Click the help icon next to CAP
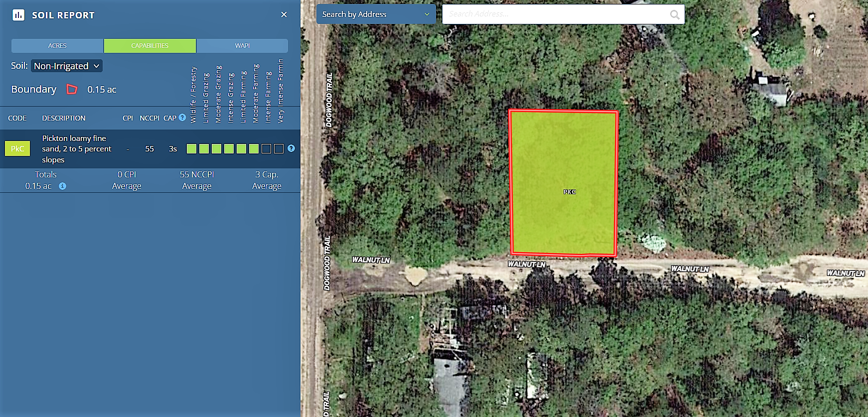The width and height of the screenshot is (868, 417). click(x=182, y=118)
